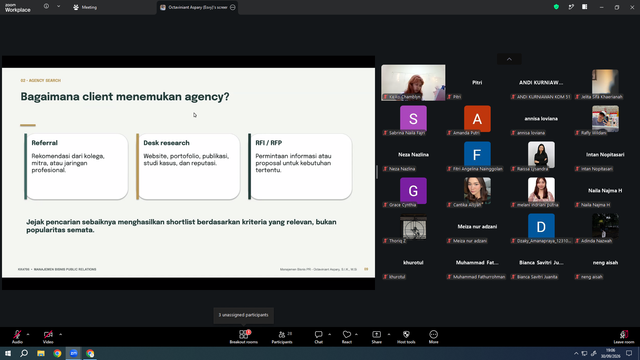The image size is (640, 360).
Task: Switch to the Meeting tab
Action: click(85, 7)
